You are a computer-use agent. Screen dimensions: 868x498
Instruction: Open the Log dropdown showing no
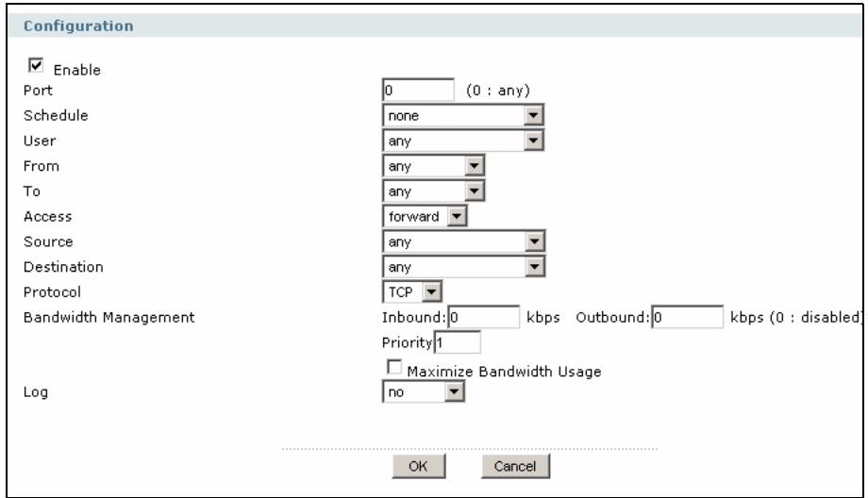424,392
